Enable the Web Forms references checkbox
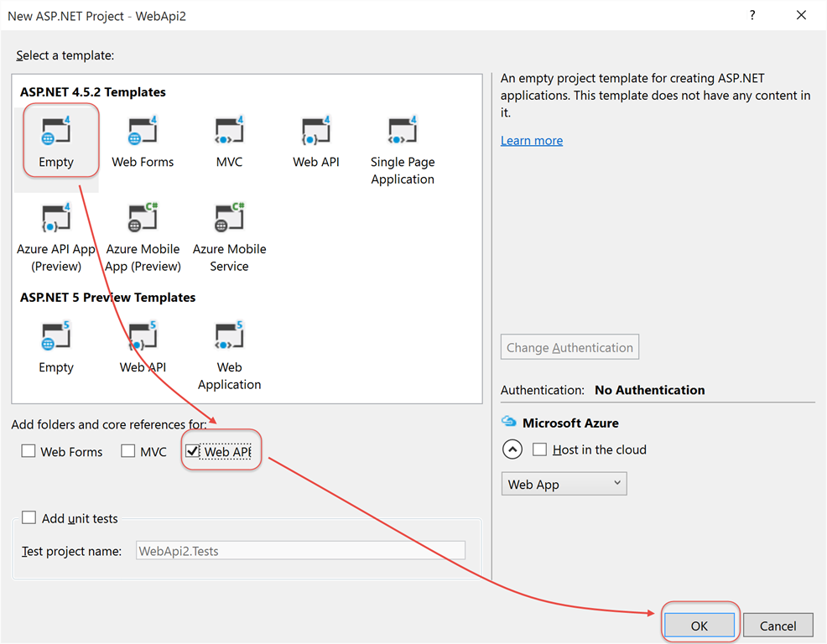This screenshot has width=827, height=644. point(29,451)
